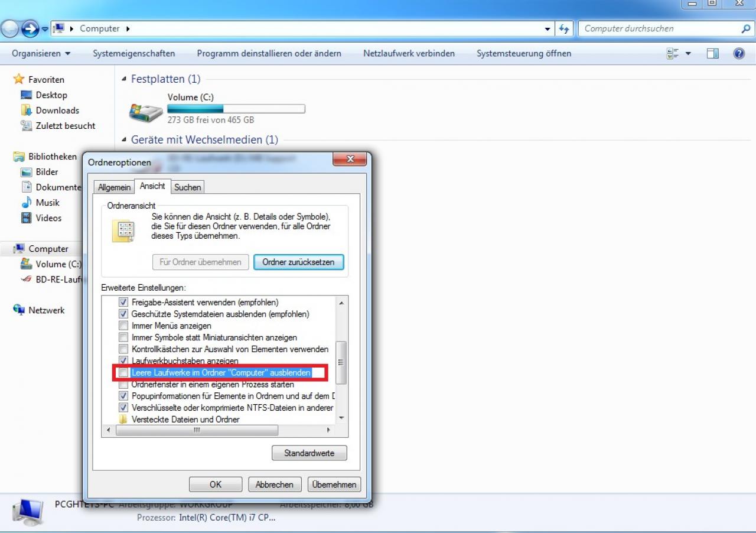Toggle 'Laufwerkbuchstaben anzeigen' checkbox
Screen dimensions: 756x533
(123, 360)
